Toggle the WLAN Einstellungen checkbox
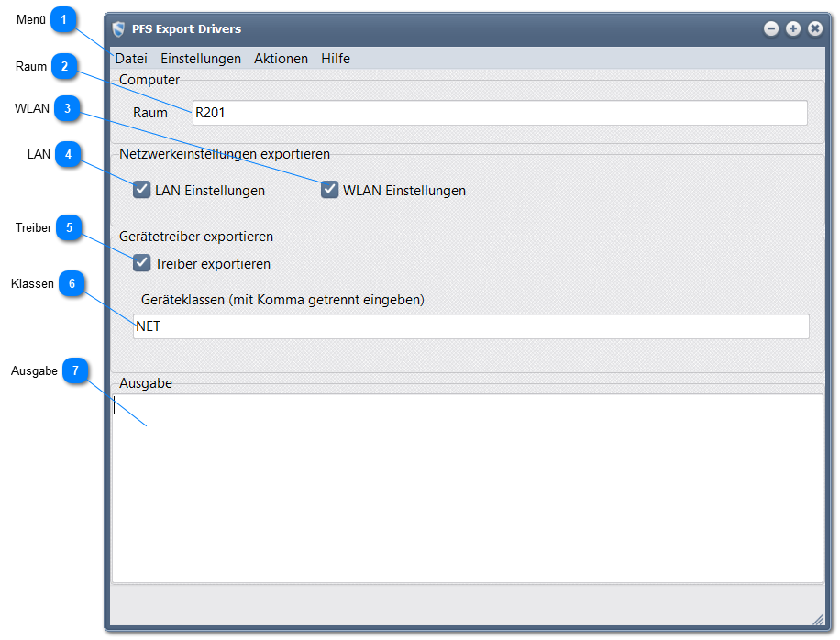Image resolution: width=840 pixels, height=640 pixels. (x=330, y=190)
